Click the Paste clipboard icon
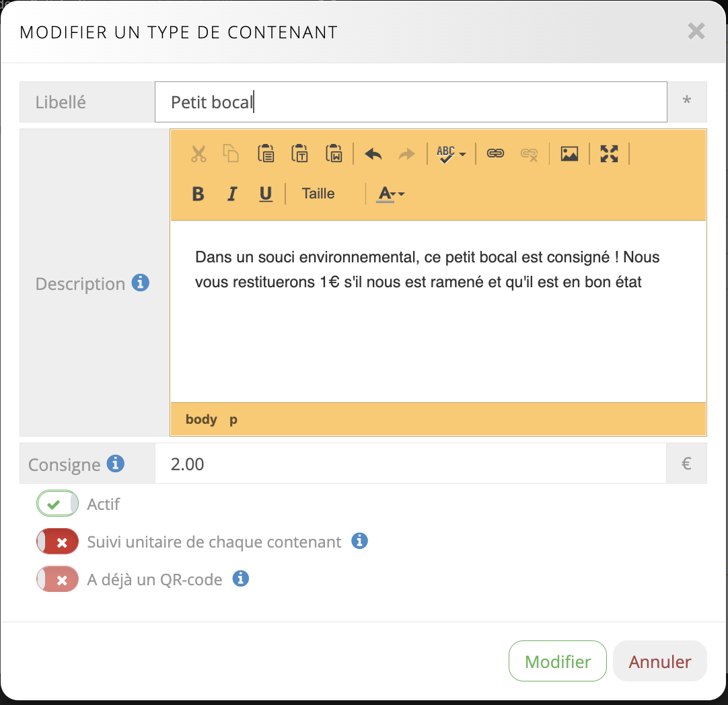Screen dimensions: 728x705 click(x=266, y=153)
